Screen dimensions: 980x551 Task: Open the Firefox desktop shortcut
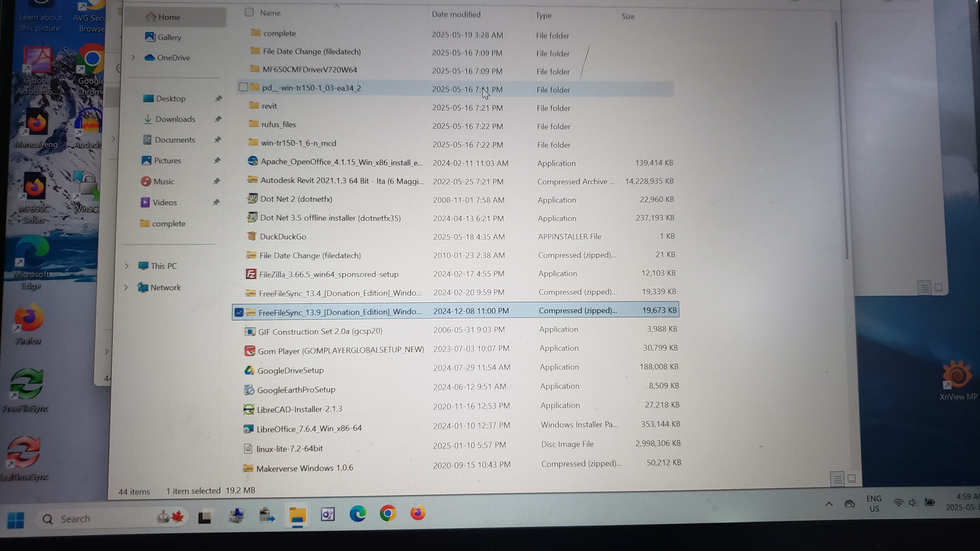(x=29, y=324)
